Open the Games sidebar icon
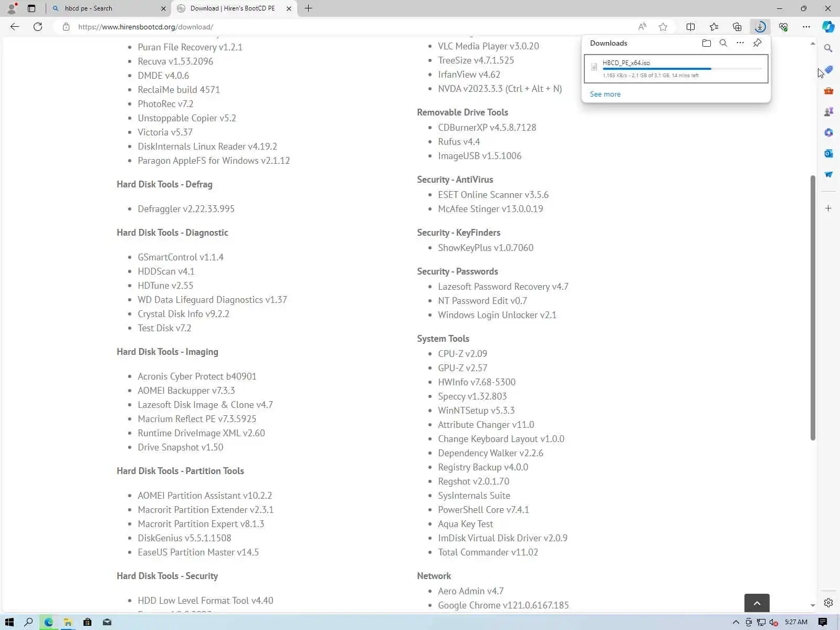 (x=828, y=111)
